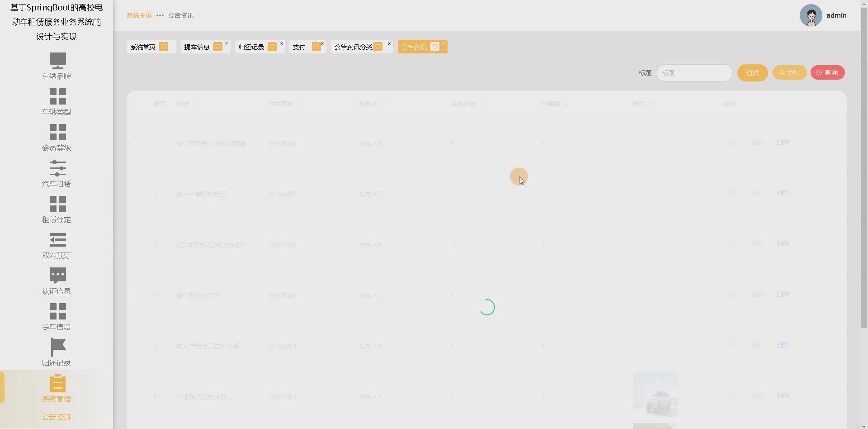Click 修改 link in row 做一个最好的自己
The height and width of the screenshot is (429, 868).
tap(757, 193)
